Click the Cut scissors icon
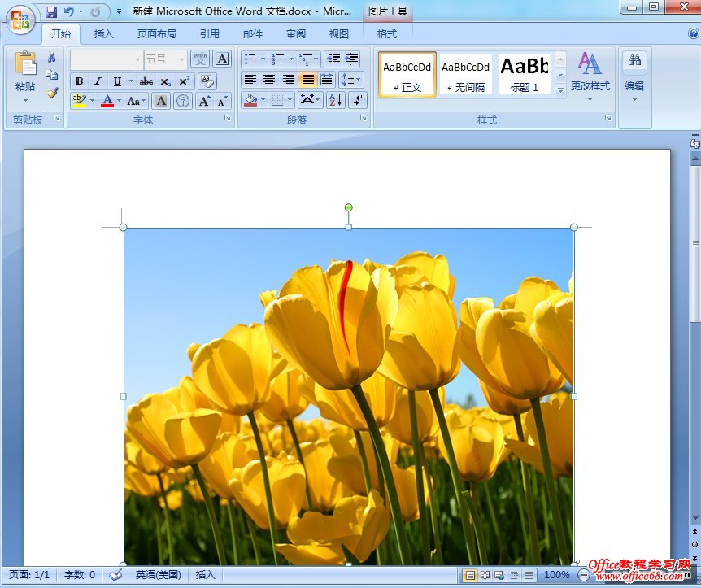The image size is (701, 588). point(52,58)
